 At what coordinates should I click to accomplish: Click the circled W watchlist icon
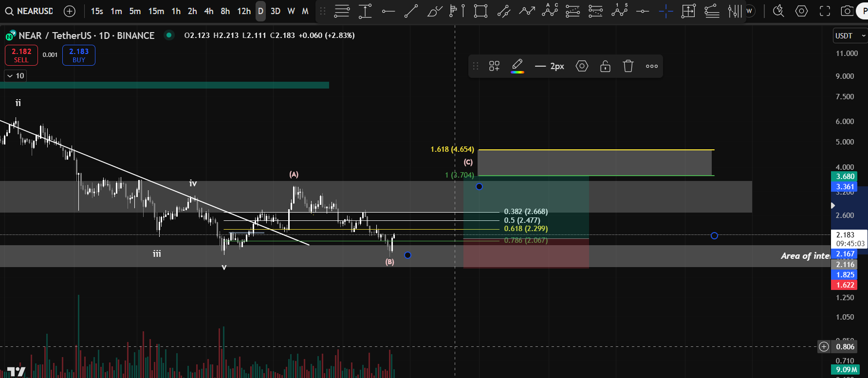click(x=750, y=11)
